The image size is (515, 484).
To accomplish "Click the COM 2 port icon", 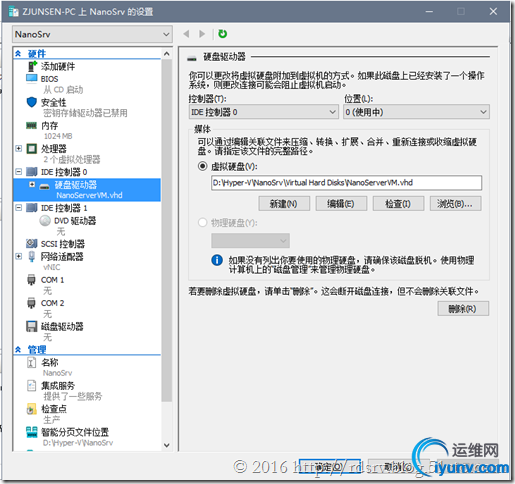I will (31, 303).
